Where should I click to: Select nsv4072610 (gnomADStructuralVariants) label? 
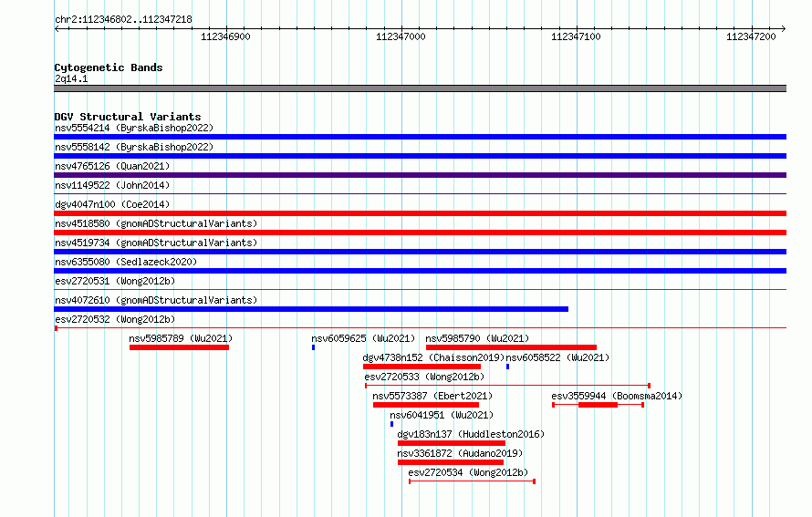[x=156, y=300]
